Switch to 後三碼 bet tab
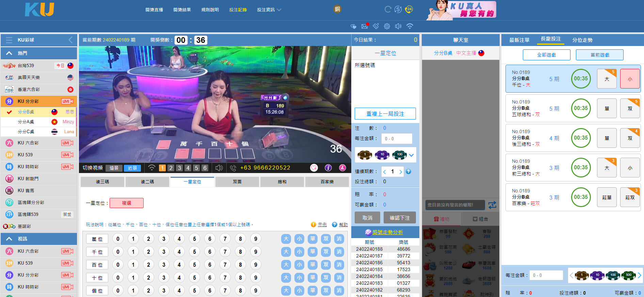This screenshot has height=297, width=644. pyautogui.click(x=102, y=182)
